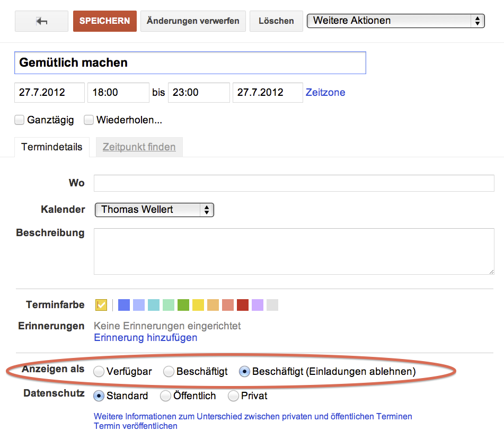Select the Privat privacy radio button
This screenshot has height=440, width=504.
(233, 396)
